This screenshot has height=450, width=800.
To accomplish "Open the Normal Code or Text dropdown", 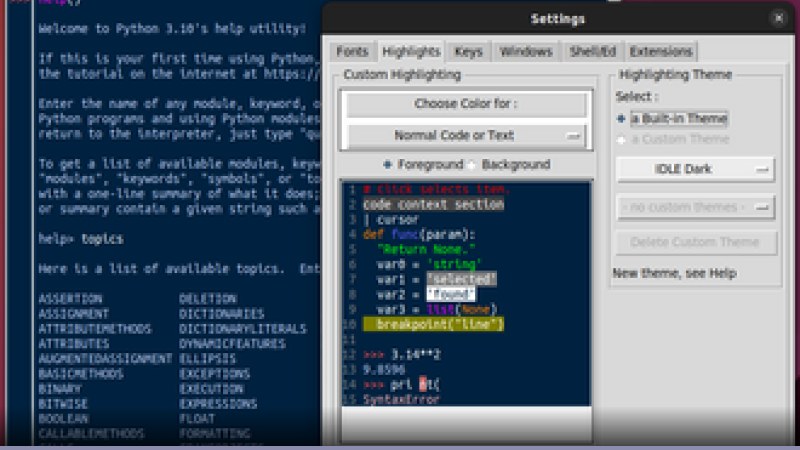I will coord(465,136).
